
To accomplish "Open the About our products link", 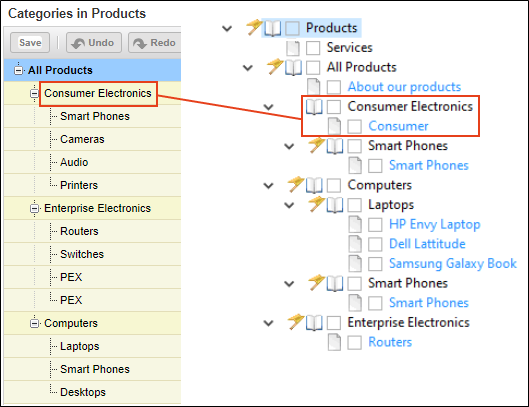I will [x=404, y=87].
